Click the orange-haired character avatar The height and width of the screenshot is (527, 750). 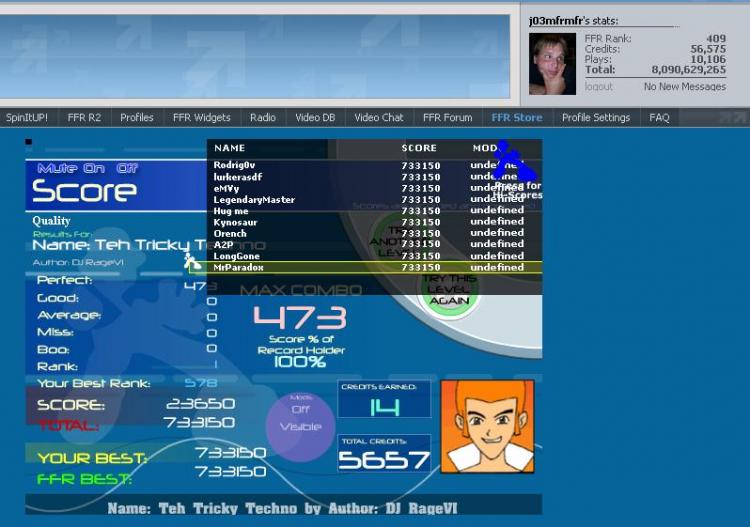(x=487, y=427)
